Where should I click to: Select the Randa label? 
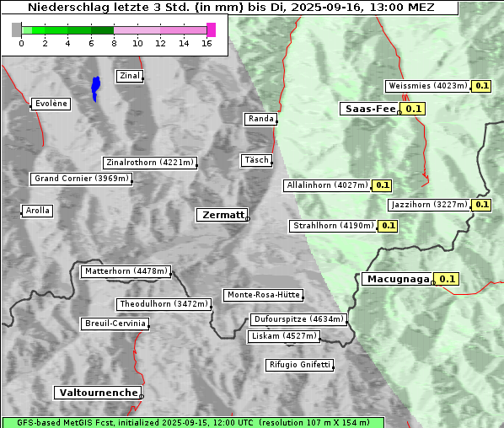[x=260, y=119]
